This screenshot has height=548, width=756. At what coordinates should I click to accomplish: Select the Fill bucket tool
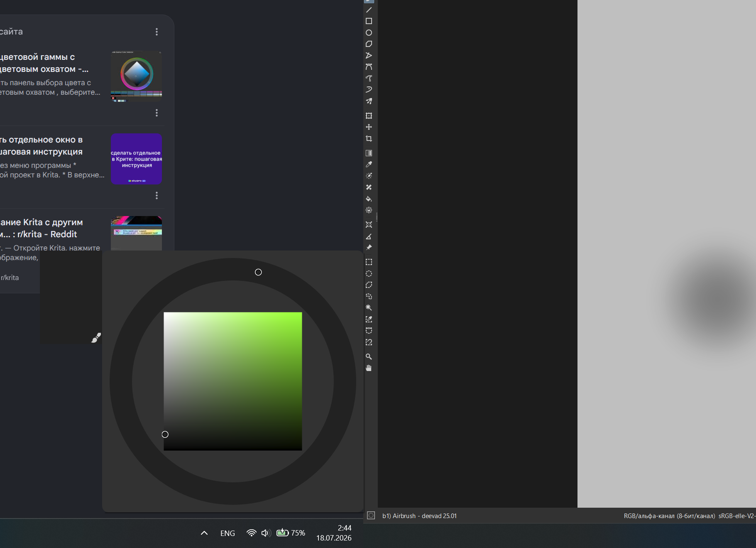pos(369,199)
